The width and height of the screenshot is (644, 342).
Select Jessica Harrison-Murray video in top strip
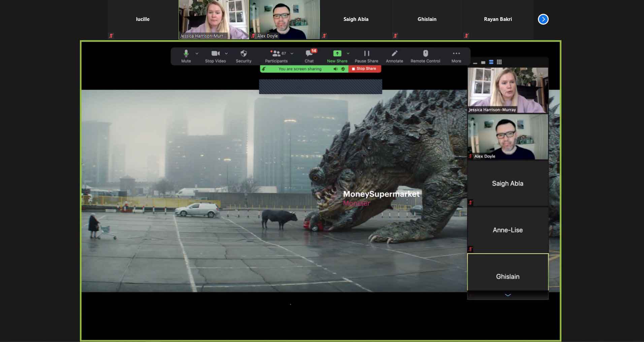click(x=214, y=19)
